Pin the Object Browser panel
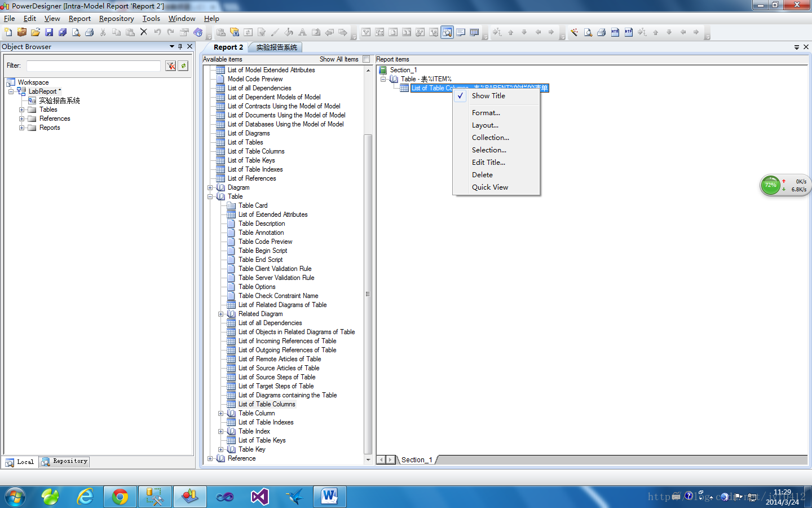812x508 pixels. point(180,47)
